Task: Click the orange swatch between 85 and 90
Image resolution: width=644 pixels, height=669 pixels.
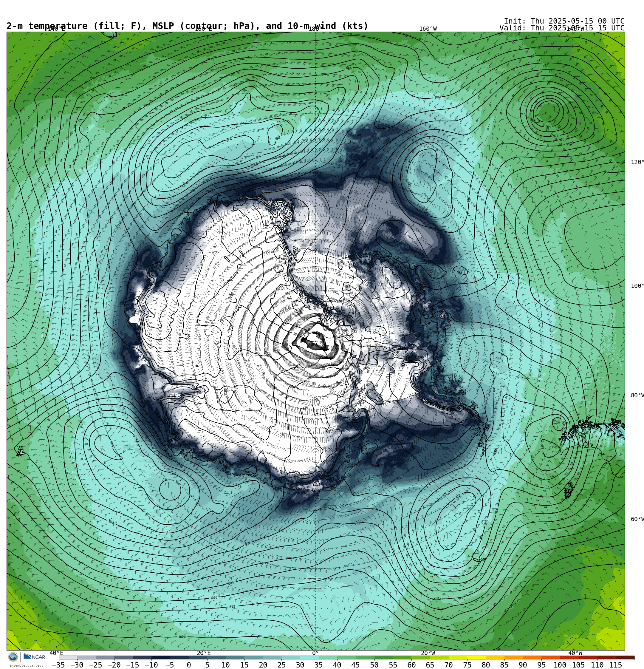Action: click(513, 657)
